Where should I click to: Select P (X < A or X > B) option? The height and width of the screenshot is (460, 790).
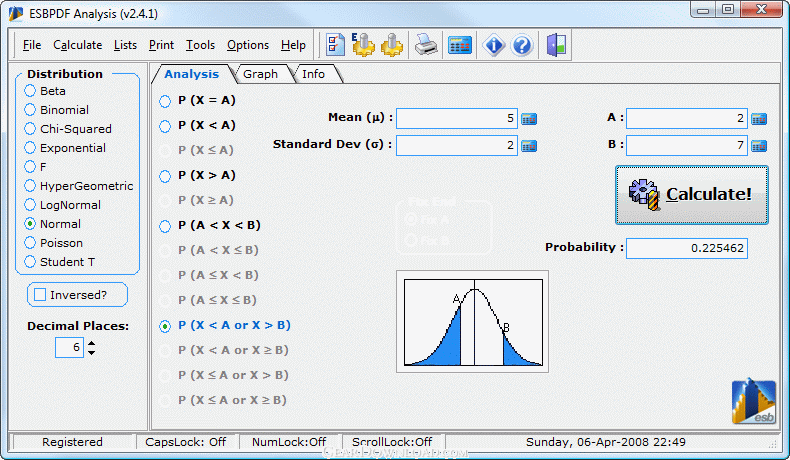pos(225,325)
